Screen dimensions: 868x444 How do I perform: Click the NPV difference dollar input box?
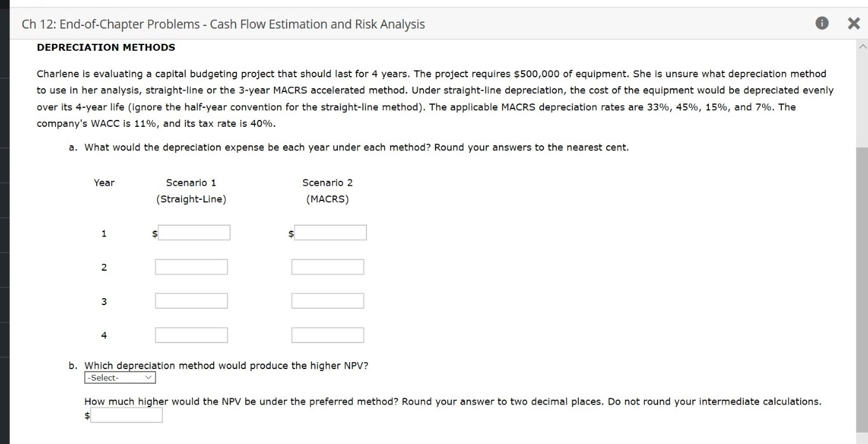[126, 415]
